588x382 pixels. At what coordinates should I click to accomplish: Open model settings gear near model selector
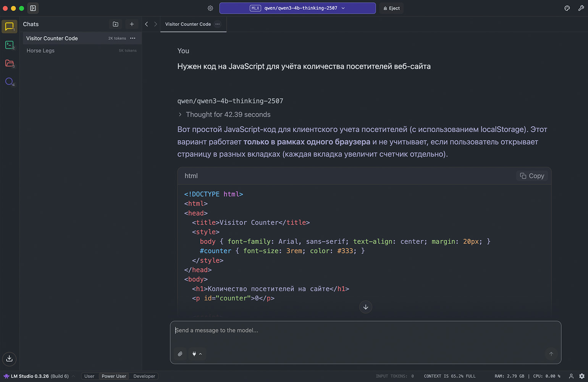[x=210, y=8]
